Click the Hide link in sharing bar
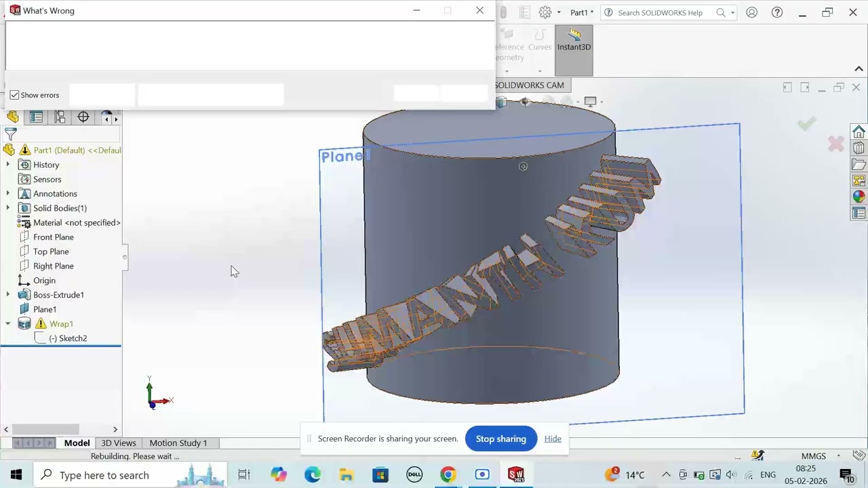 553,439
